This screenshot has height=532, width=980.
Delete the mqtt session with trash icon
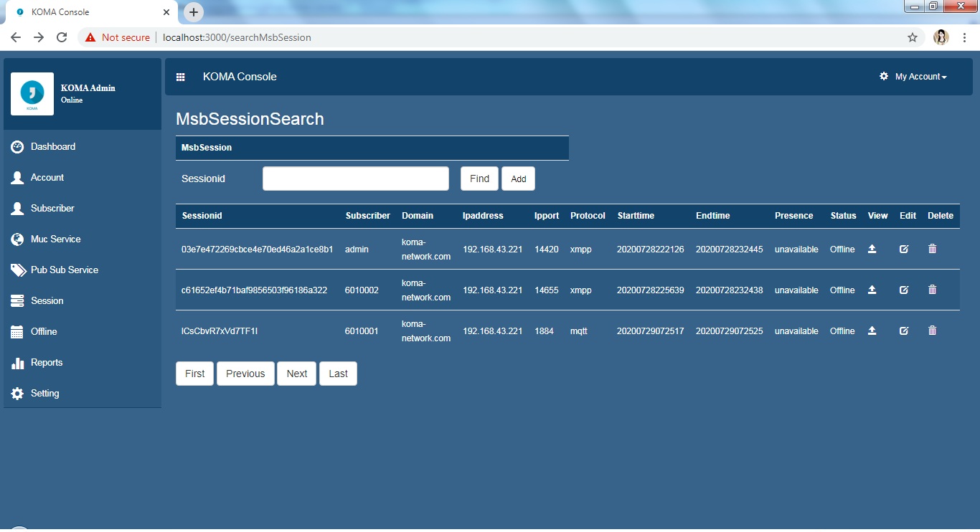click(932, 331)
